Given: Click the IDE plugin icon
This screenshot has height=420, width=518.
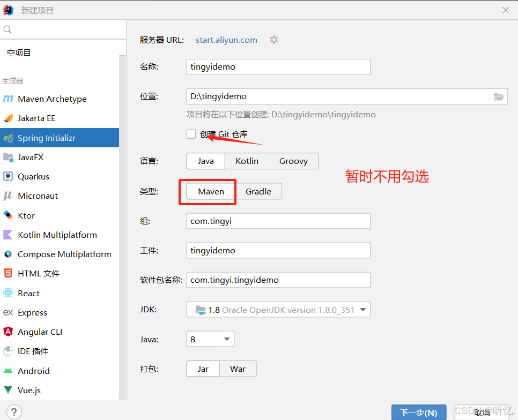Looking at the screenshot, I should [x=8, y=351].
